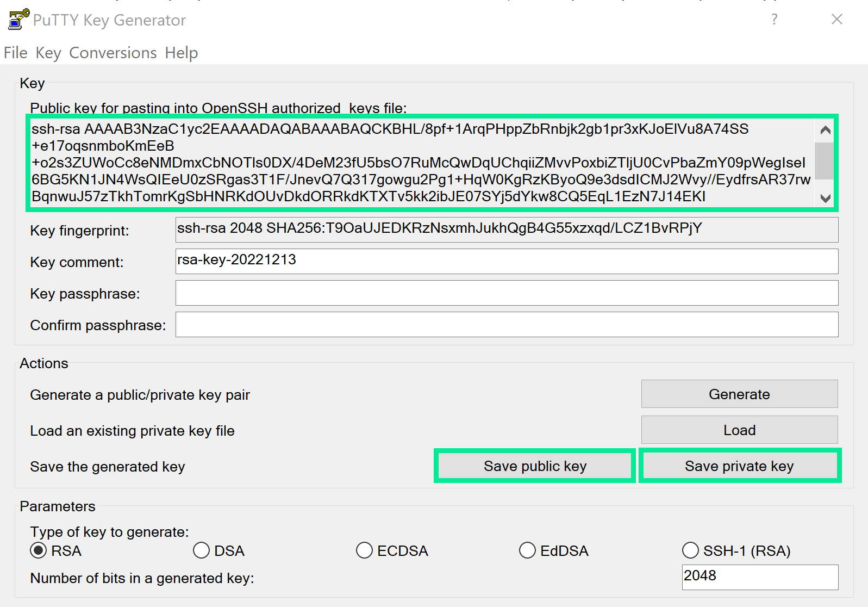This screenshot has width=868, height=607.
Task: Open the File menu
Action: pyautogui.click(x=15, y=53)
